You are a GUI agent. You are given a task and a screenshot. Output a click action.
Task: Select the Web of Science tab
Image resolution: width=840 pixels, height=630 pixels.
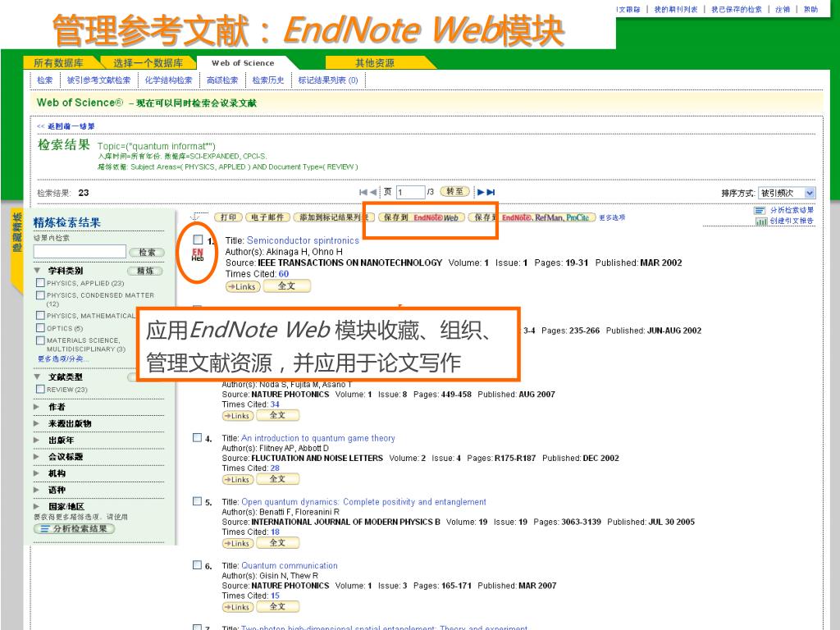[x=243, y=63]
